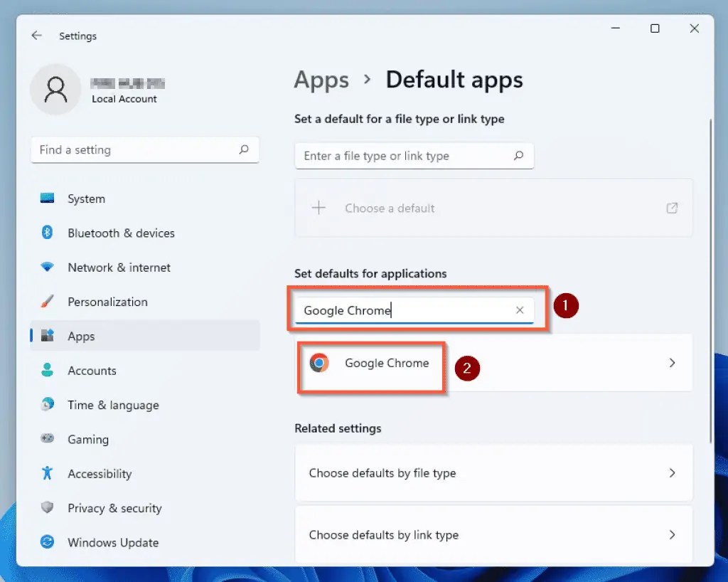The image size is (728, 582).
Task: Click the Bluetooth icon in sidebar
Action: [x=47, y=232]
